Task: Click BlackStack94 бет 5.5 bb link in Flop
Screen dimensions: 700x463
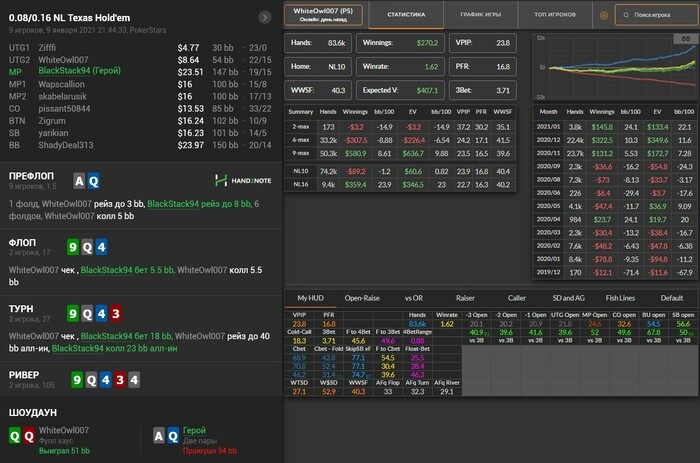Action: pos(127,270)
